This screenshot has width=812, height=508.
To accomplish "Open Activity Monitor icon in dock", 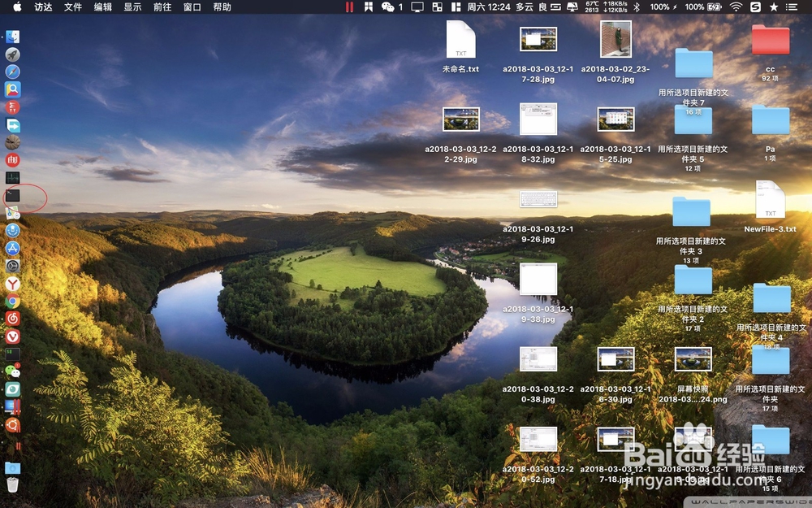I will pyautogui.click(x=12, y=177).
